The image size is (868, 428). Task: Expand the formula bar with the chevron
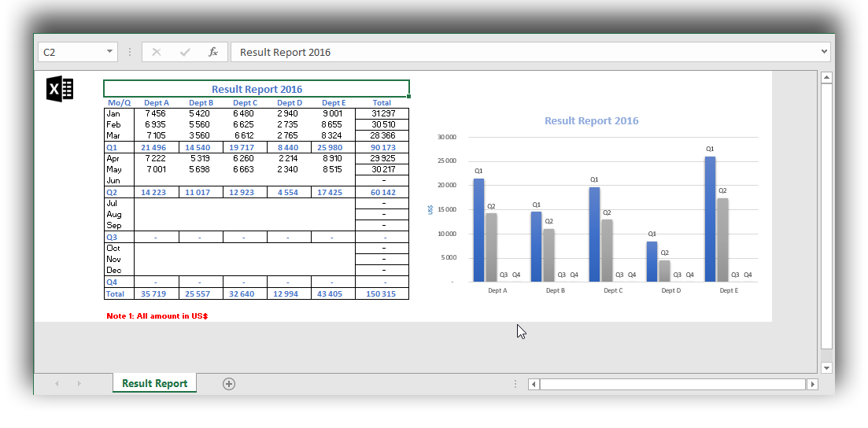(824, 52)
